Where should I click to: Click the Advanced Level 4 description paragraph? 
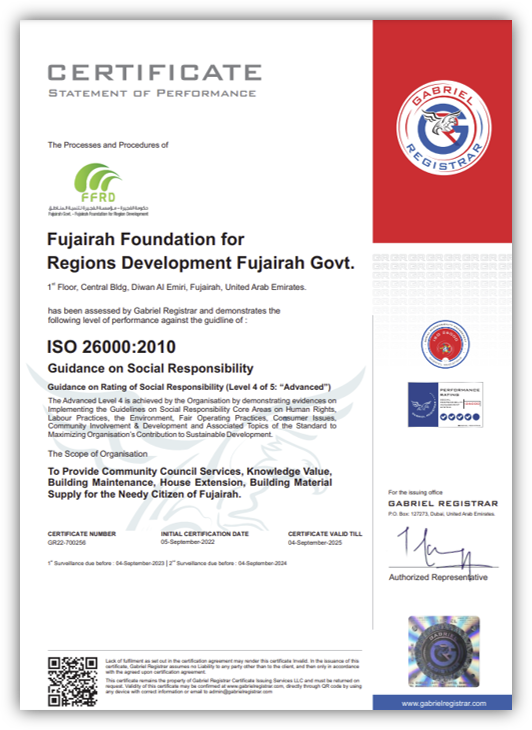192,418
